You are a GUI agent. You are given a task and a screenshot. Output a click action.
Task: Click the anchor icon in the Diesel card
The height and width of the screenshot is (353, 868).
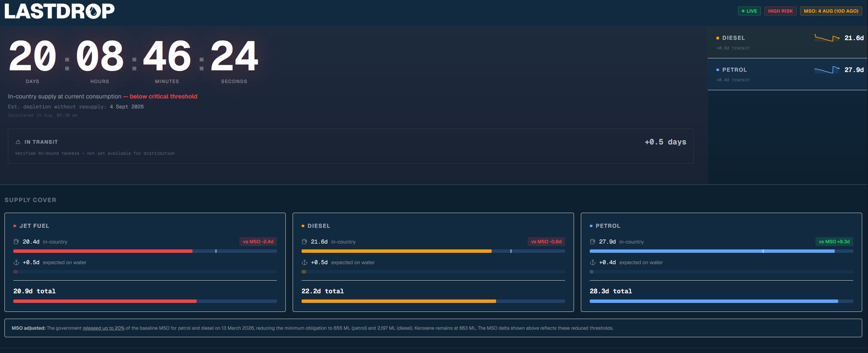304,262
